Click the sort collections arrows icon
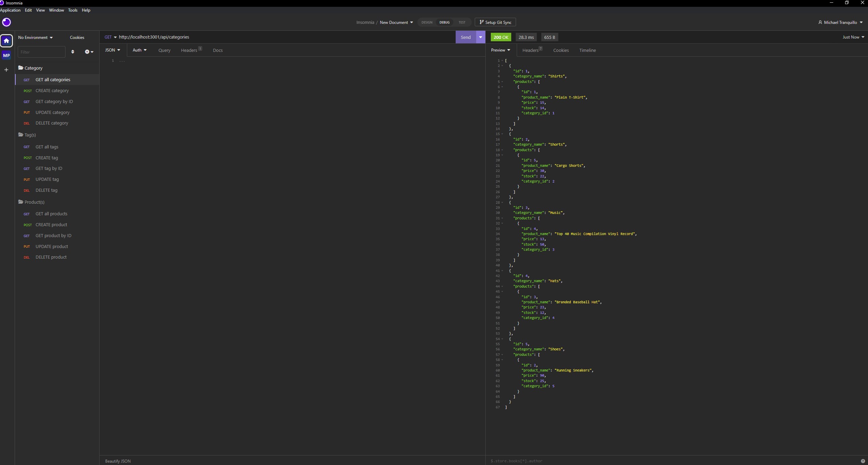The width and height of the screenshot is (868, 465). click(73, 52)
